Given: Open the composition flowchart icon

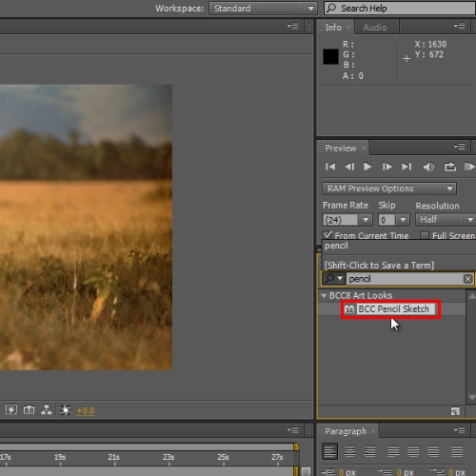Looking at the screenshot, I should pos(47,409).
